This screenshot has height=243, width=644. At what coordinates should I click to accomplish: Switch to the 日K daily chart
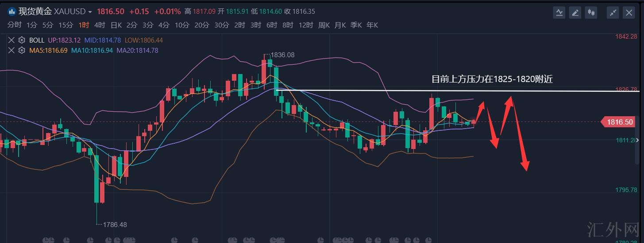pos(116,25)
